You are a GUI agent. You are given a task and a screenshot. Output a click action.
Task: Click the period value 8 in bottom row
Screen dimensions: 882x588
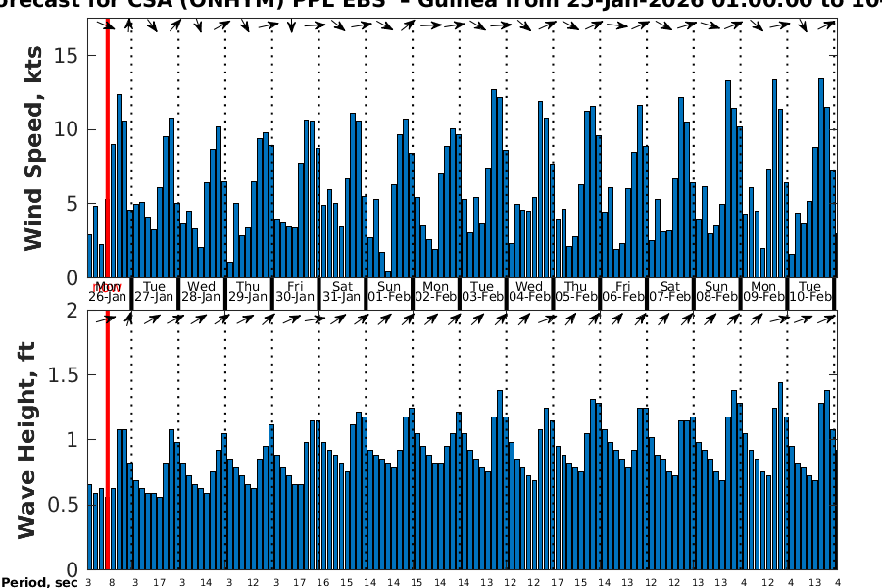point(112,583)
